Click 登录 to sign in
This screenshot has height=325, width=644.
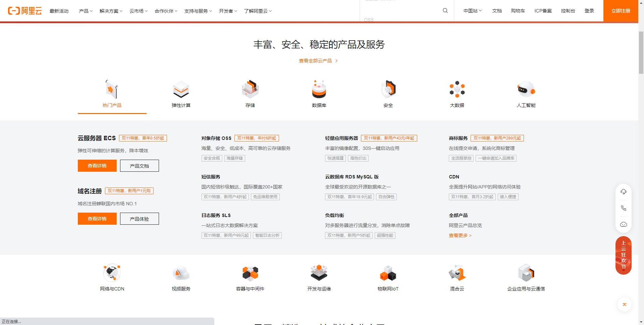pos(589,11)
